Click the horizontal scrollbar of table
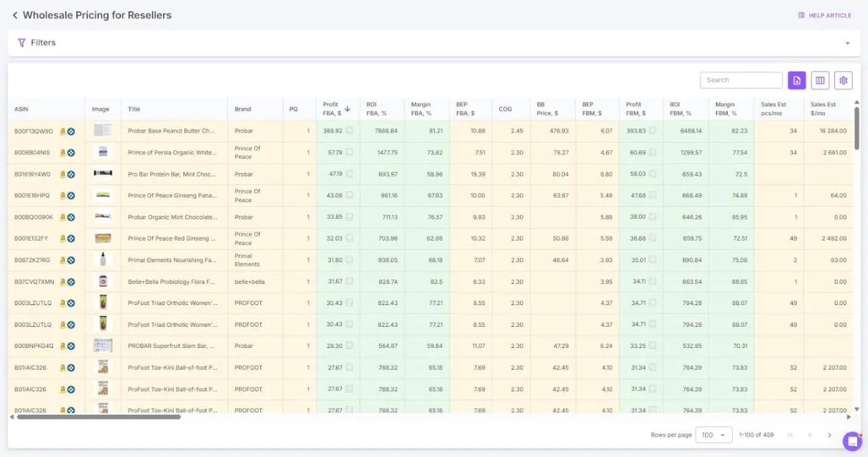868x457 pixels. click(x=98, y=417)
